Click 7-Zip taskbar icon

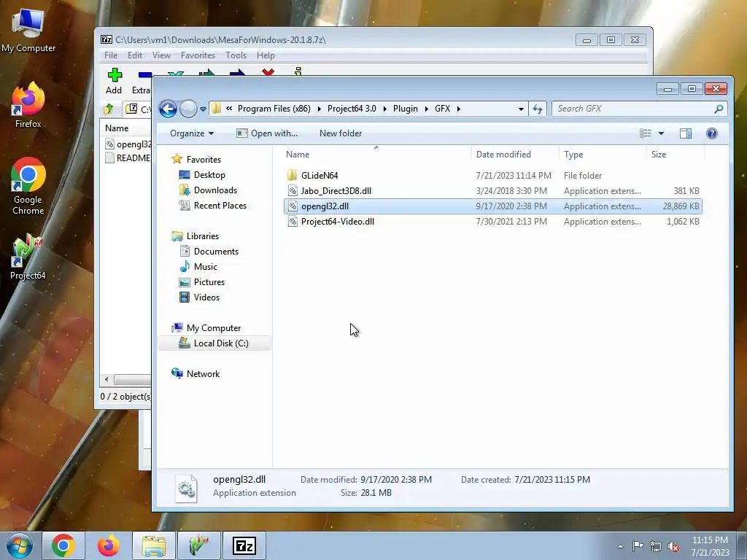tap(244, 545)
